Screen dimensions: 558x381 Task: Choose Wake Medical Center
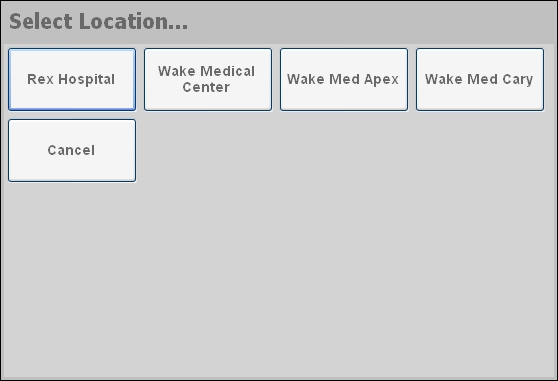pos(208,79)
